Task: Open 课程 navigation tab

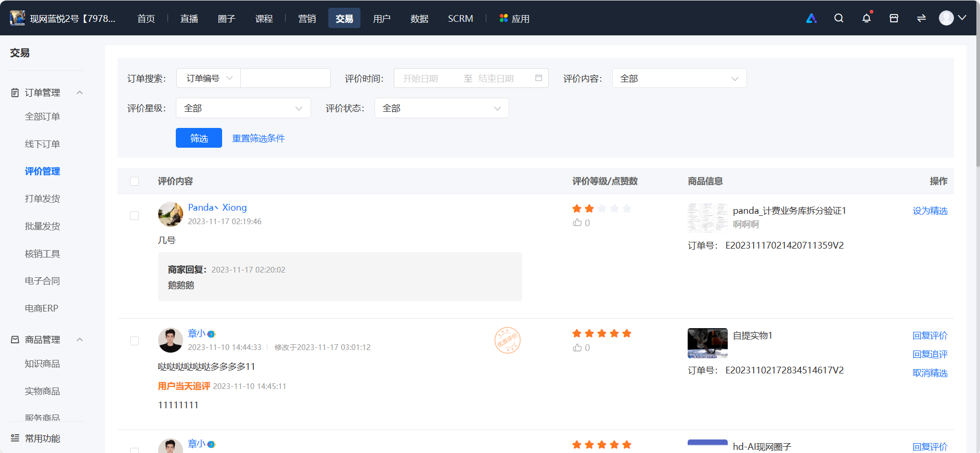Action: 264,18
